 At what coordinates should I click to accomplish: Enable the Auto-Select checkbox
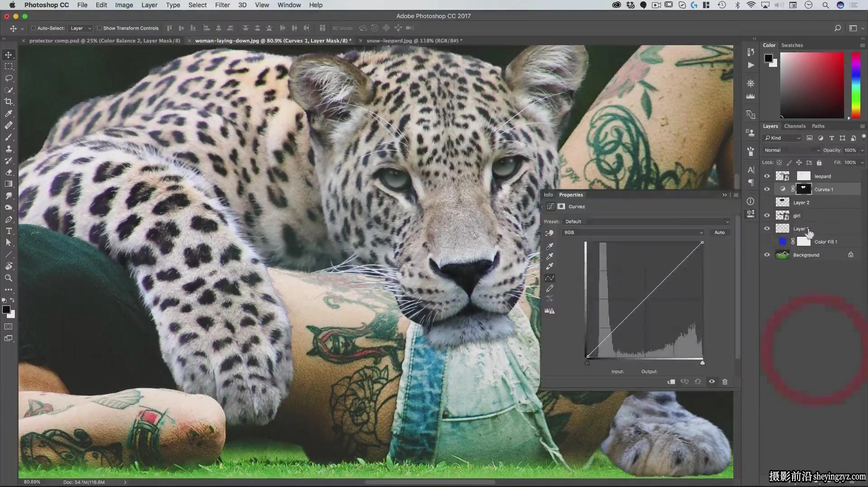(33, 28)
